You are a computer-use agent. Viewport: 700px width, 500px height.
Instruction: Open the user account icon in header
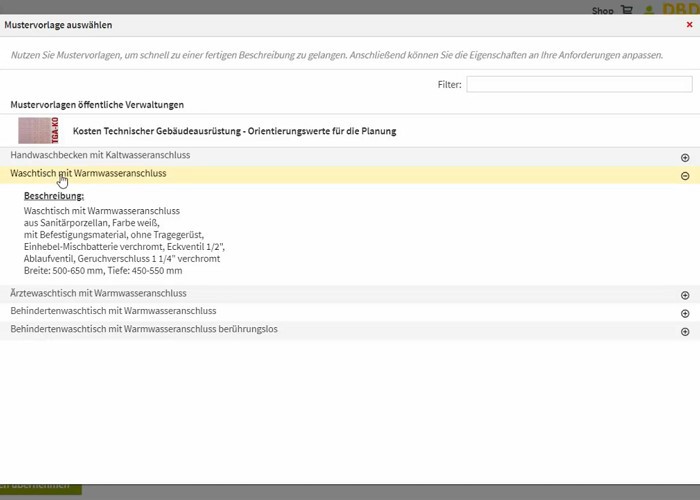tap(649, 10)
